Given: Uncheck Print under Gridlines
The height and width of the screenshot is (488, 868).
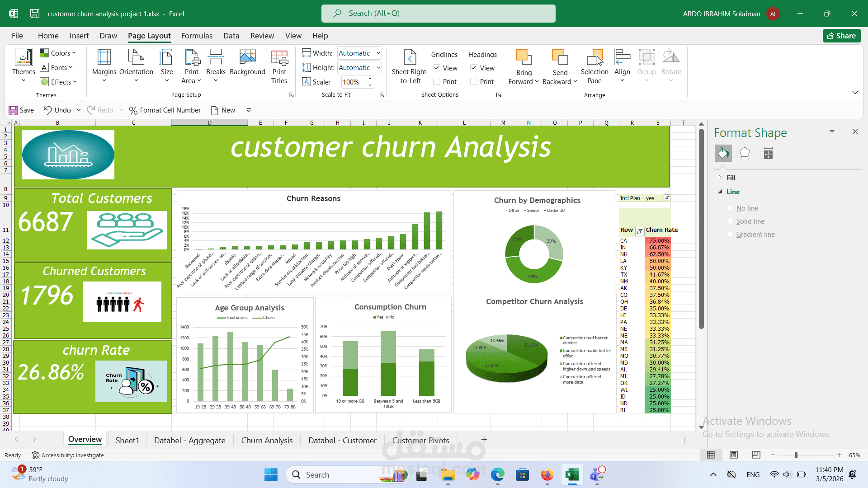Looking at the screenshot, I should tap(437, 81).
